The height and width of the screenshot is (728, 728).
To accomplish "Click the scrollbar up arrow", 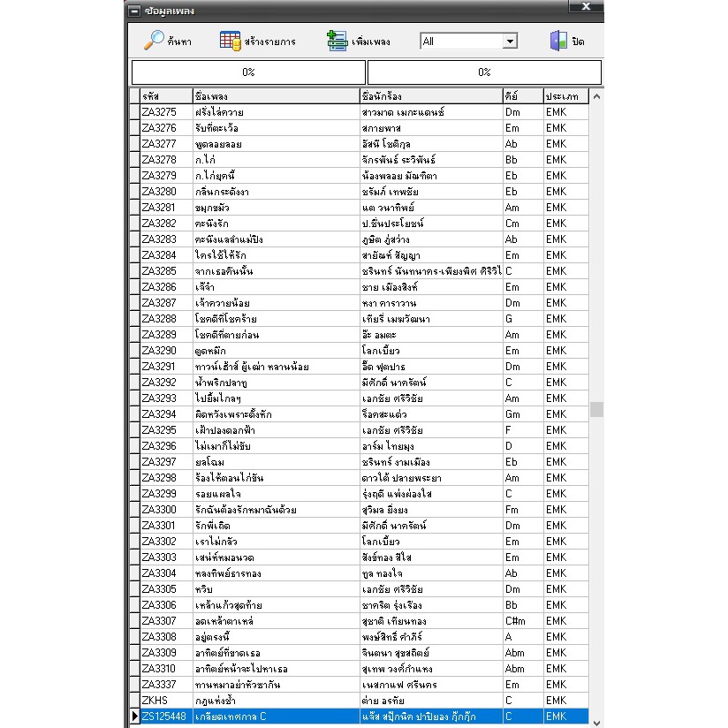I will [x=596, y=97].
